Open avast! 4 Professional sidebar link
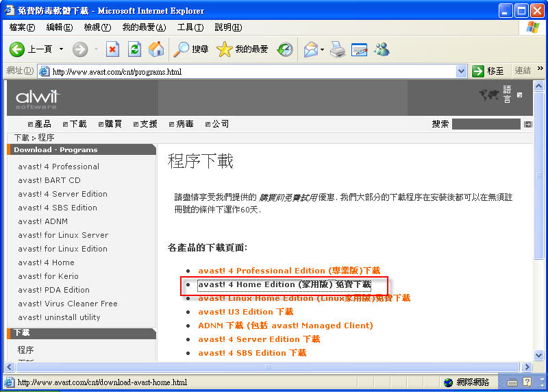The width and height of the screenshot is (548, 392). click(59, 167)
